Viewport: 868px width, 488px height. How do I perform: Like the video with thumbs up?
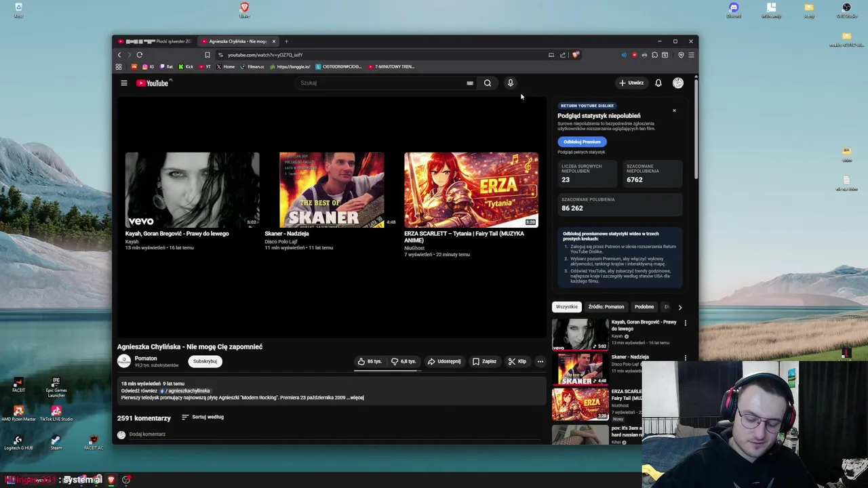click(370, 361)
